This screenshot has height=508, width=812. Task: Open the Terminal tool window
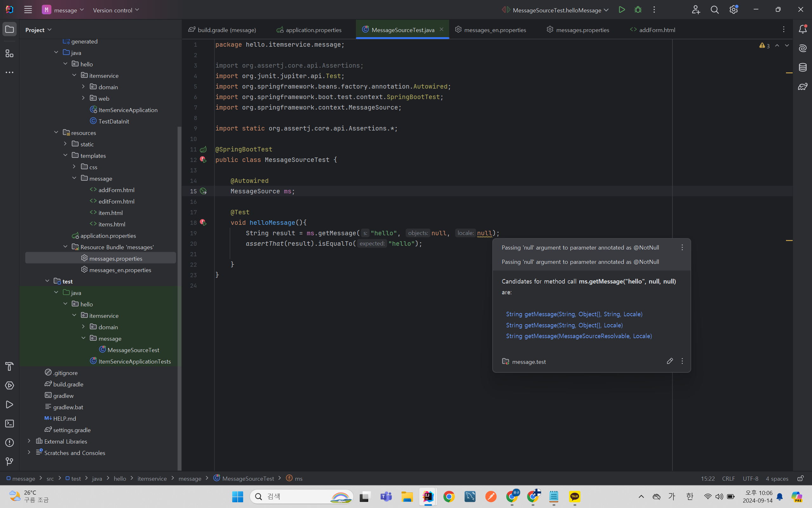[10, 423]
